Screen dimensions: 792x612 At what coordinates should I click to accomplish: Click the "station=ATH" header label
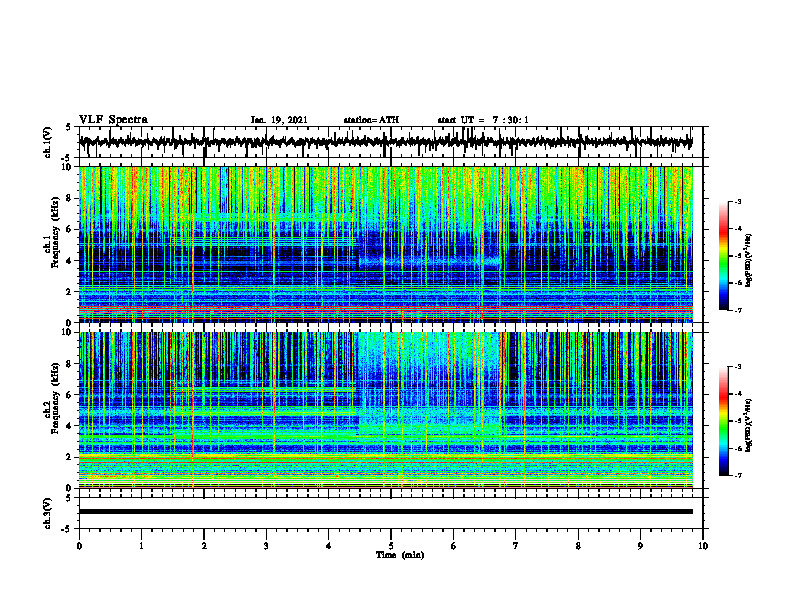coord(371,120)
